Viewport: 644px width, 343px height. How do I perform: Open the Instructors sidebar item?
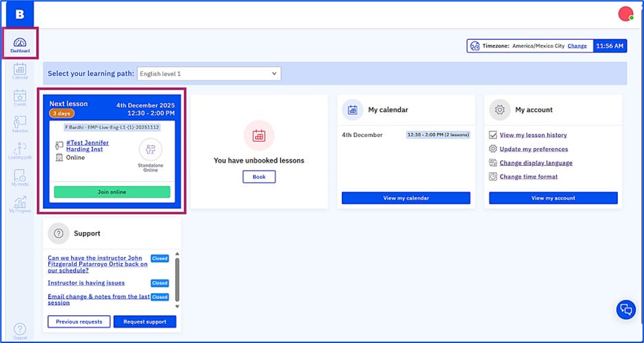(x=20, y=124)
